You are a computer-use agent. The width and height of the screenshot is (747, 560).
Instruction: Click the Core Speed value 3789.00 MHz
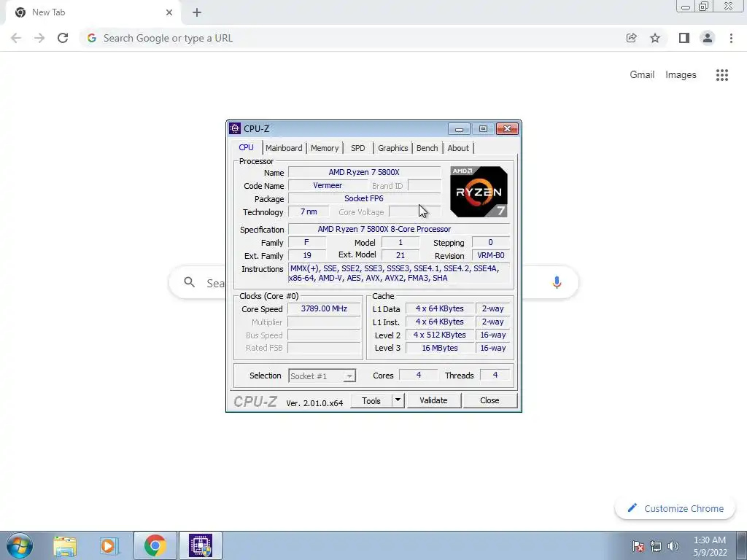click(x=324, y=308)
